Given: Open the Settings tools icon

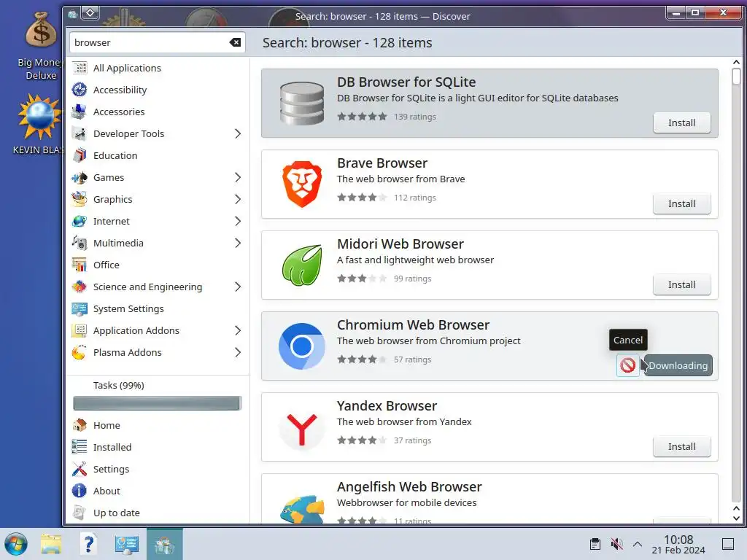Looking at the screenshot, I should pos(80,469).
